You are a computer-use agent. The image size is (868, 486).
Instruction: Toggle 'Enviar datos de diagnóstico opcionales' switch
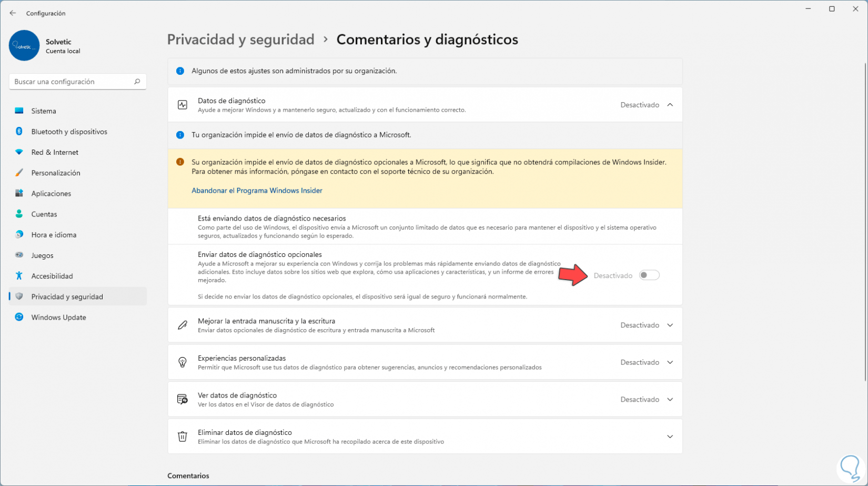[649, 275]
